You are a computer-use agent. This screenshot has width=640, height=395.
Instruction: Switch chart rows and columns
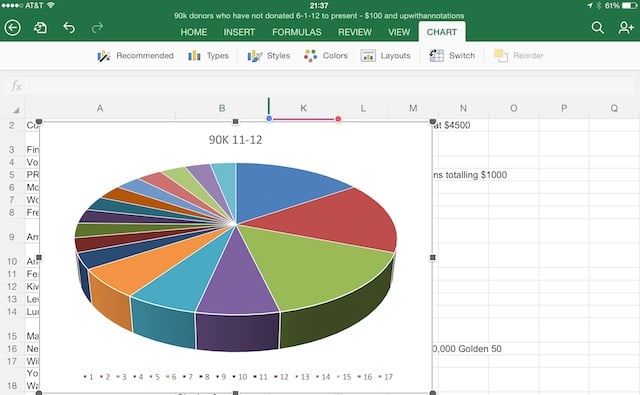pyautogui.click(x=452, y=55)
